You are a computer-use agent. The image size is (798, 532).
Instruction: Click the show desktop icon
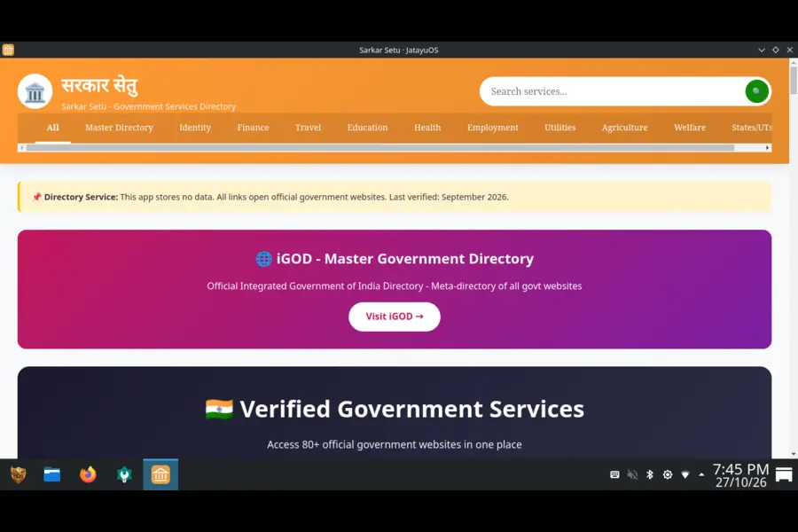point(784,475)
